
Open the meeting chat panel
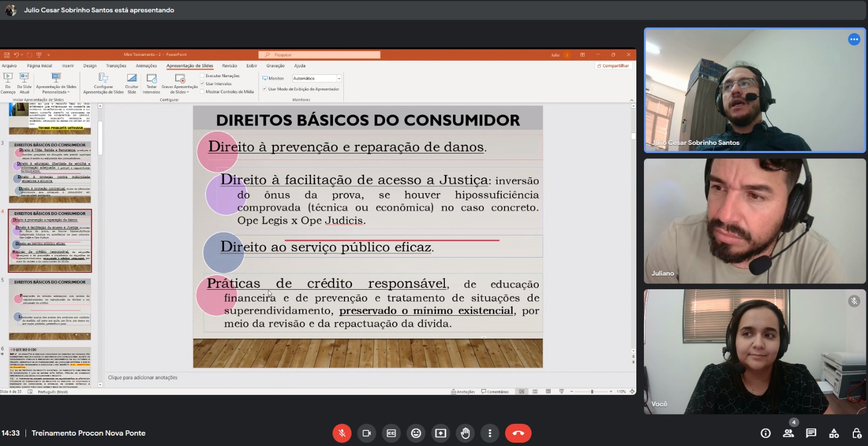click(811, 433)
